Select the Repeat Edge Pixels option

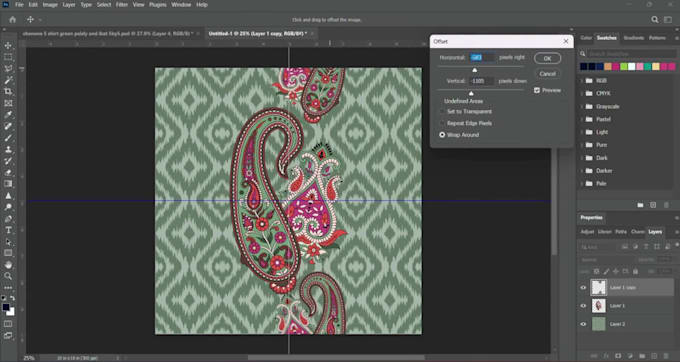(442, 123)
